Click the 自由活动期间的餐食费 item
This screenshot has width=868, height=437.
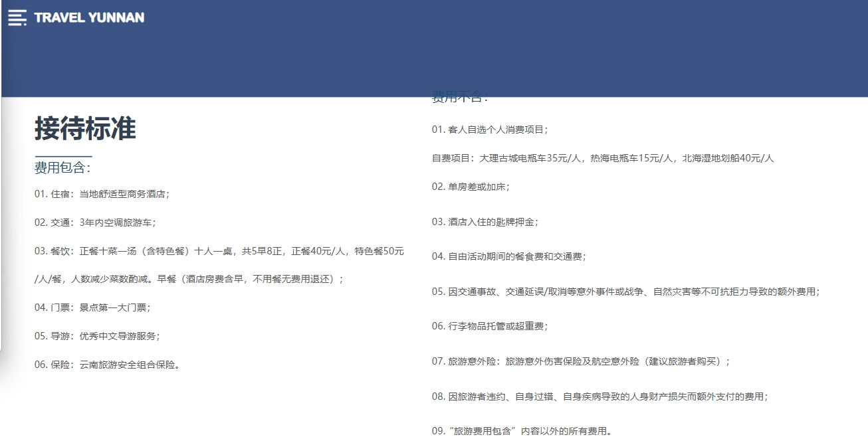coord(509,256)
